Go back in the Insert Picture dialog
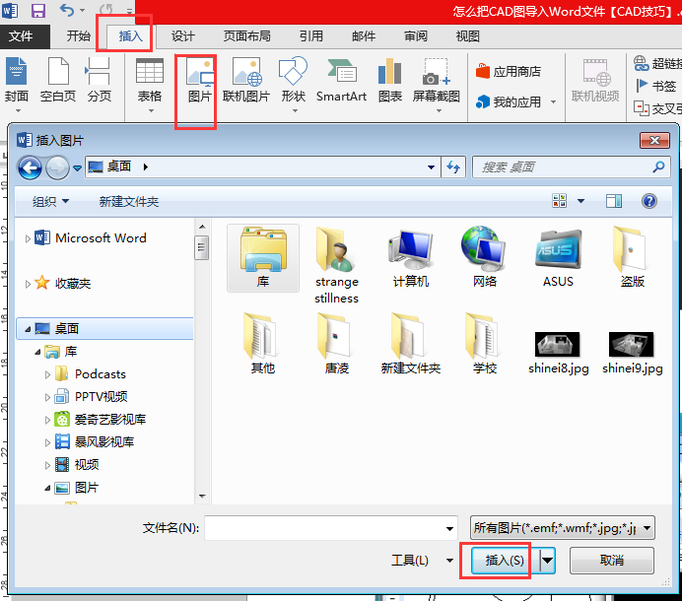This screenshot has width=682, height=601. coord(30,167)
